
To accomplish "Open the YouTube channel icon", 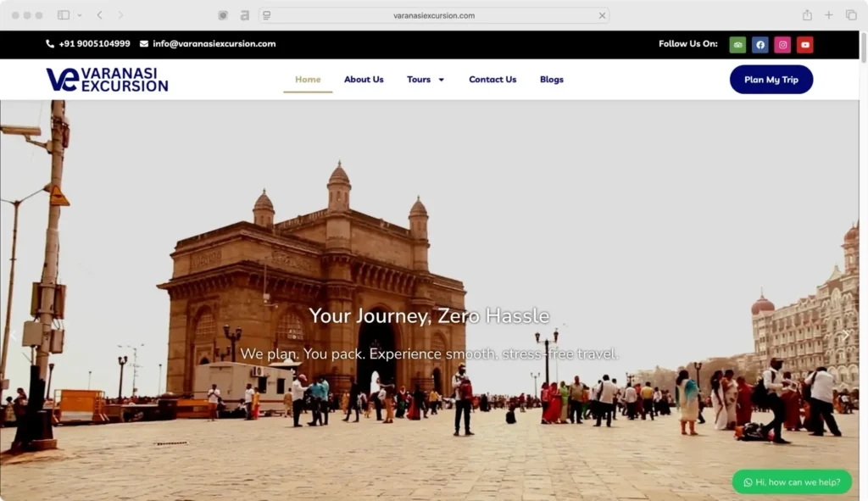I will 804,44.
